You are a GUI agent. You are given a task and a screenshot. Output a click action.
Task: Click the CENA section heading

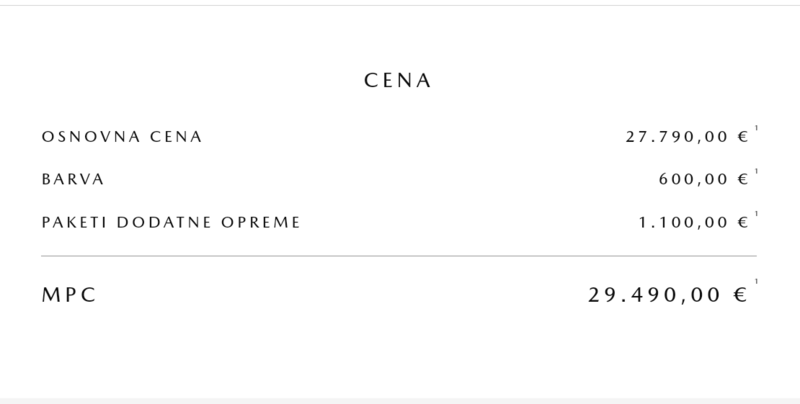398,81
